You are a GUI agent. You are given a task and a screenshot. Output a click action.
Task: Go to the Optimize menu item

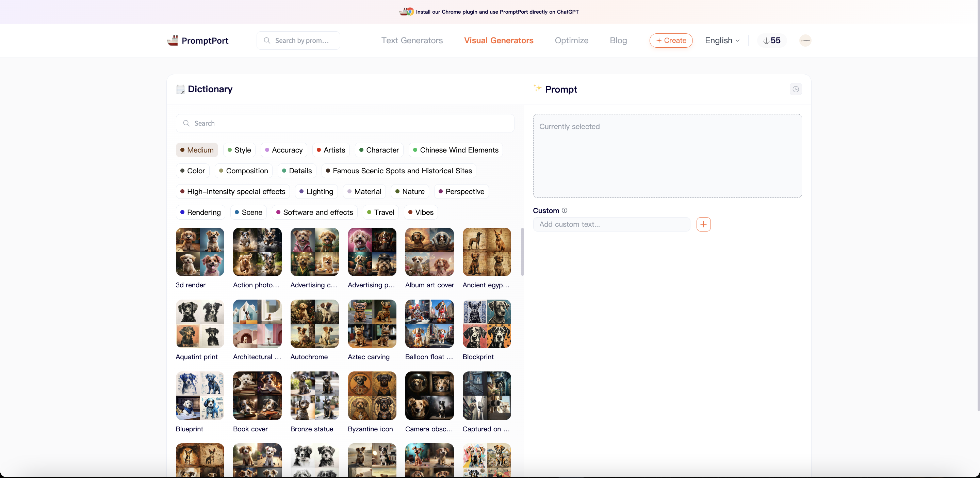click(x=571, y=40)
